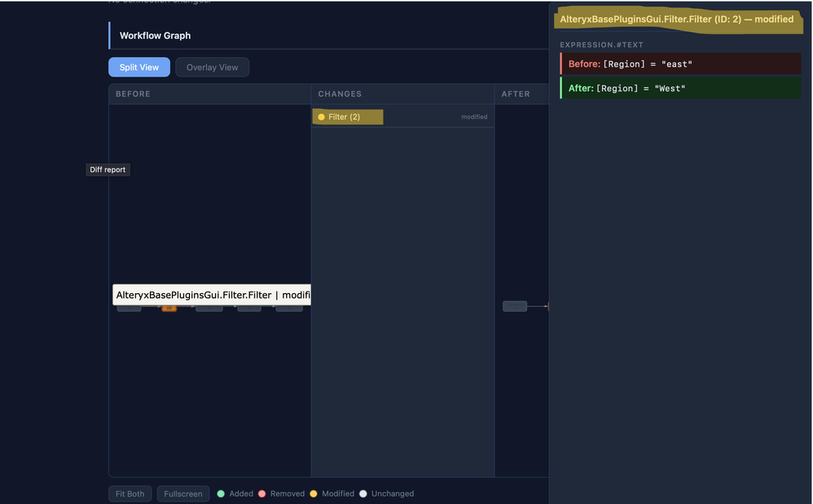The image size is (813, 504).
Task: Switch to Split View
Action: 139,68
